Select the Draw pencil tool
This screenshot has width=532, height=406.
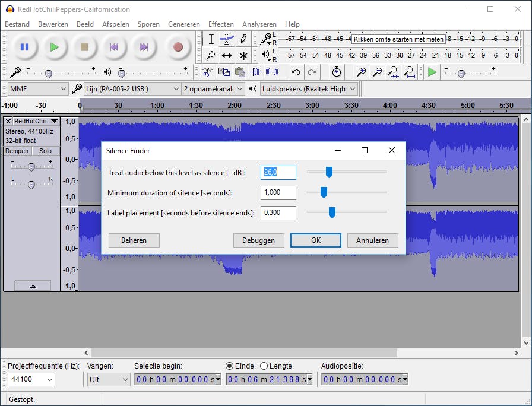pyautogui.click(x=243, y=39)
